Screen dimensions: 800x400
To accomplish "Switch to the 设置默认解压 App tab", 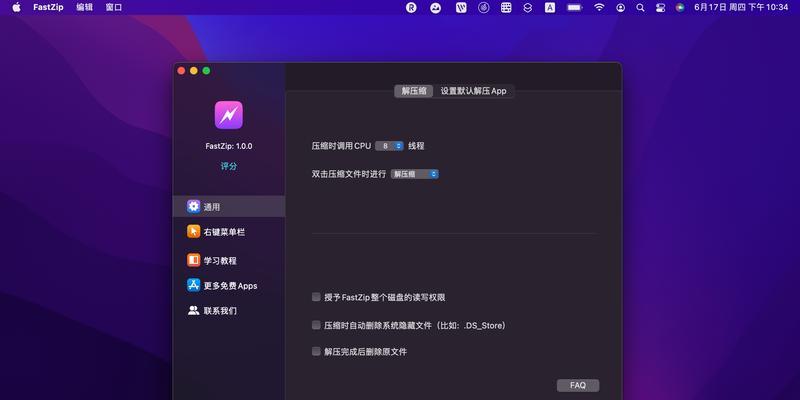I will click(x=473, y=91).
